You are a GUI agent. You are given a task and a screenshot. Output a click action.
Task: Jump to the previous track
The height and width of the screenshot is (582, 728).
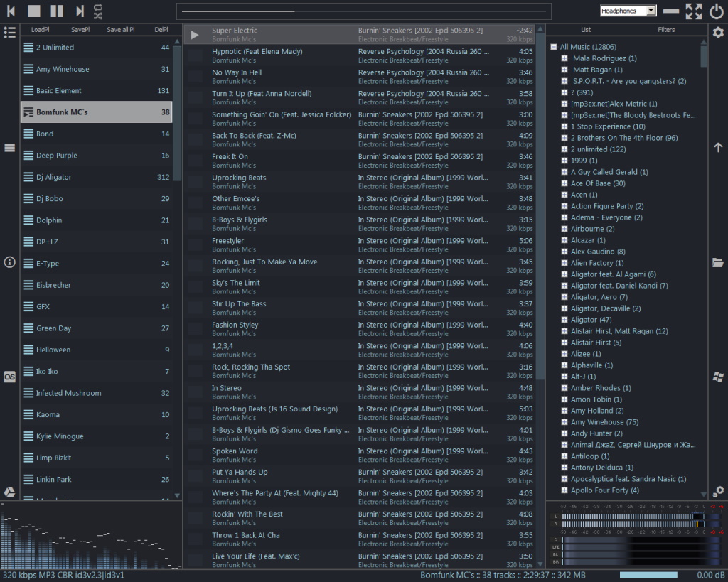pos(11,11)
